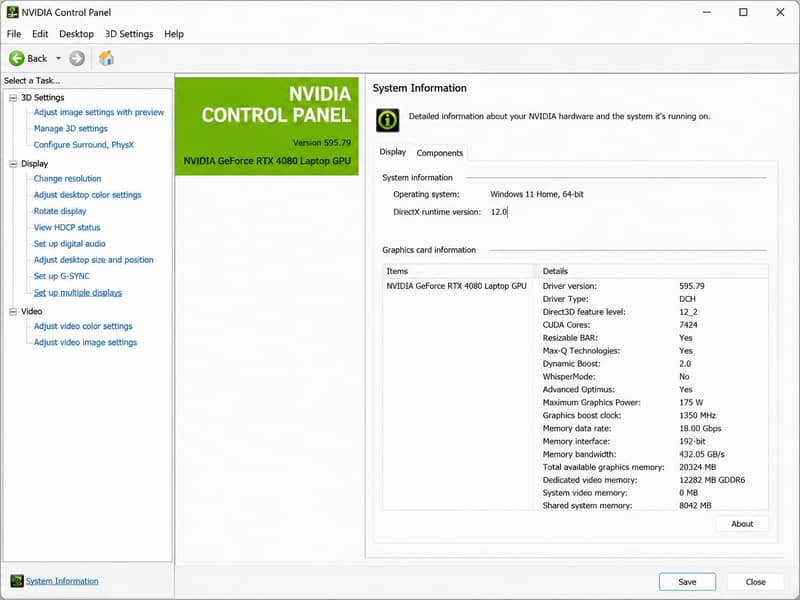Open View HDCP status

click(67, 228)
